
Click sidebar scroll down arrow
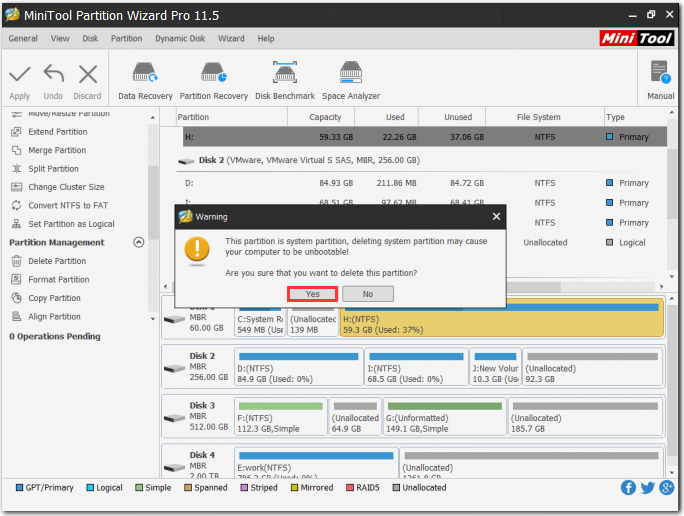[153, 319]
